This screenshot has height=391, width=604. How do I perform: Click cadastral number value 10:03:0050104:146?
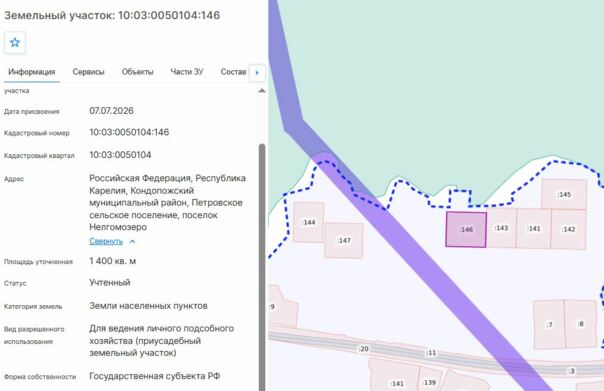point(129,132)
